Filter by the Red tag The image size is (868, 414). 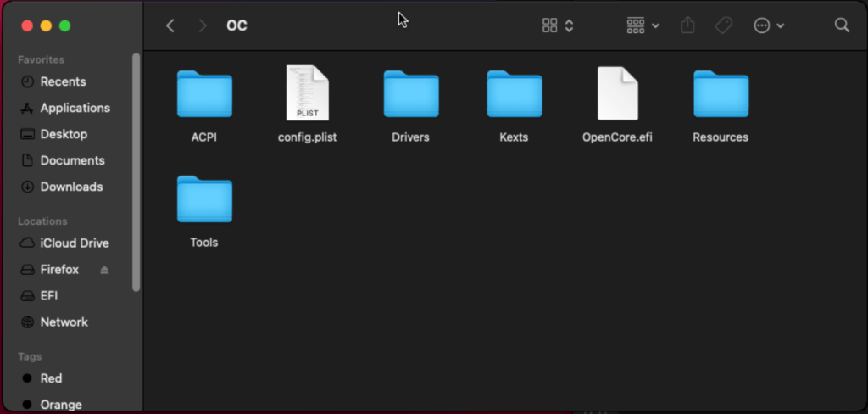[x=51, y=378]
